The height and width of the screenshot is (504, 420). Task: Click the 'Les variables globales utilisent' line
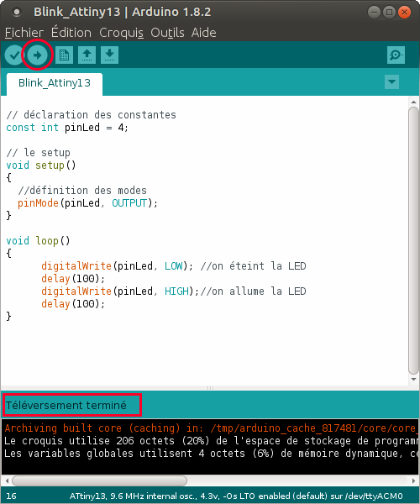click(x=210, y=454)
